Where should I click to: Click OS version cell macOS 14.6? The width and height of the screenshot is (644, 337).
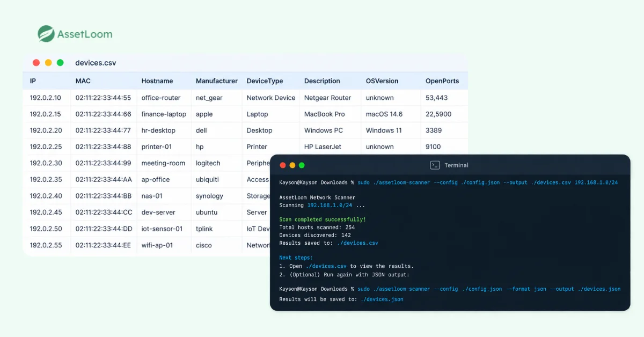(384, 114)
